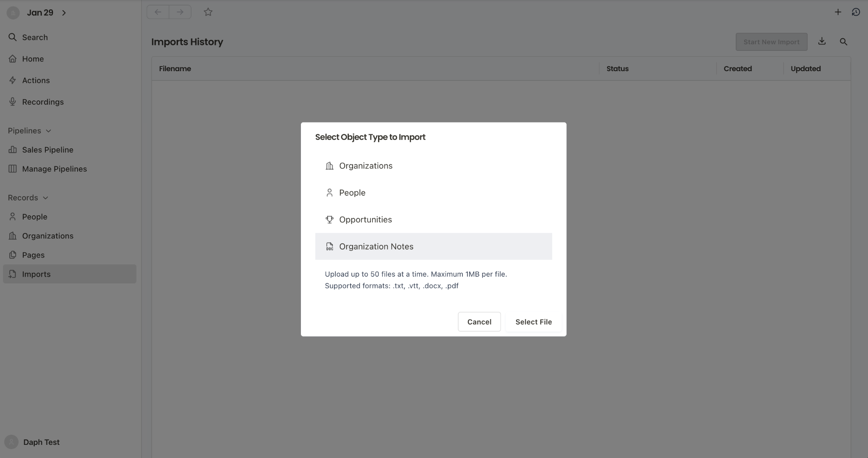Click the magnifier icon beside download
Screen dimensions: 868x458
click(843, 42)
